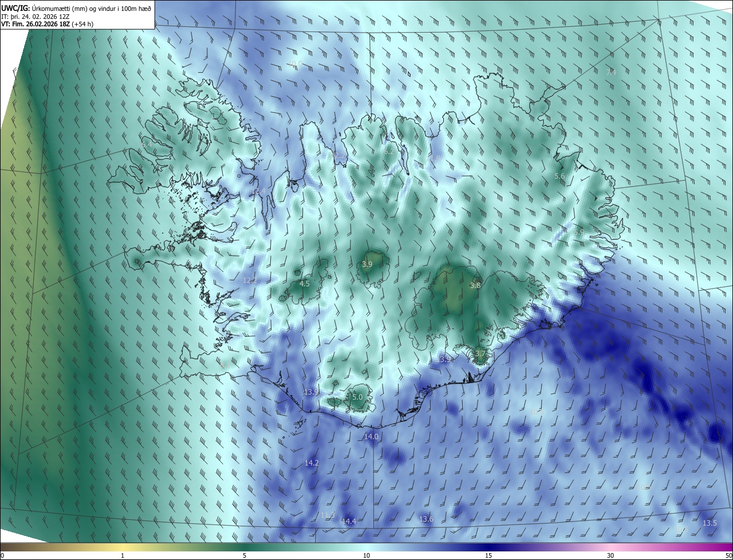The width and height of the screenshot is (733, 560).
Task: Click the 3.9 value on the central glacier
Action: click(x=367, y=264)
